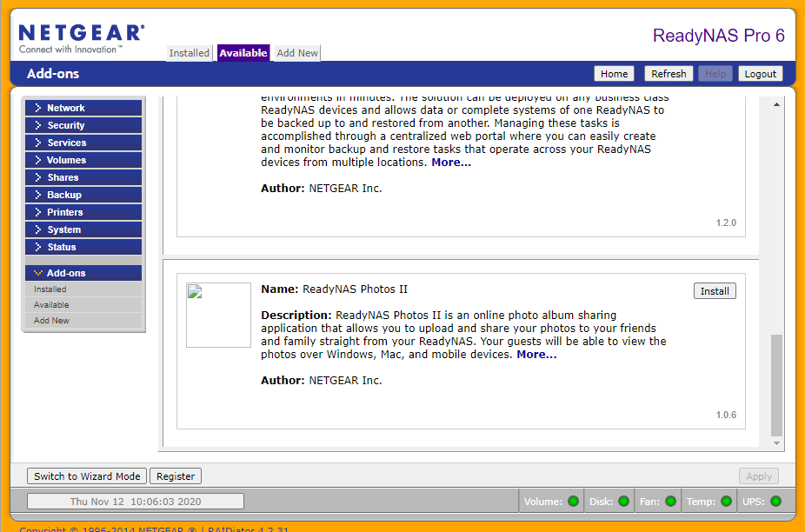Click the Volume status LED indicator
This screenshot has height=532, width=805.
pyautogui.click(x=573, y=501)
